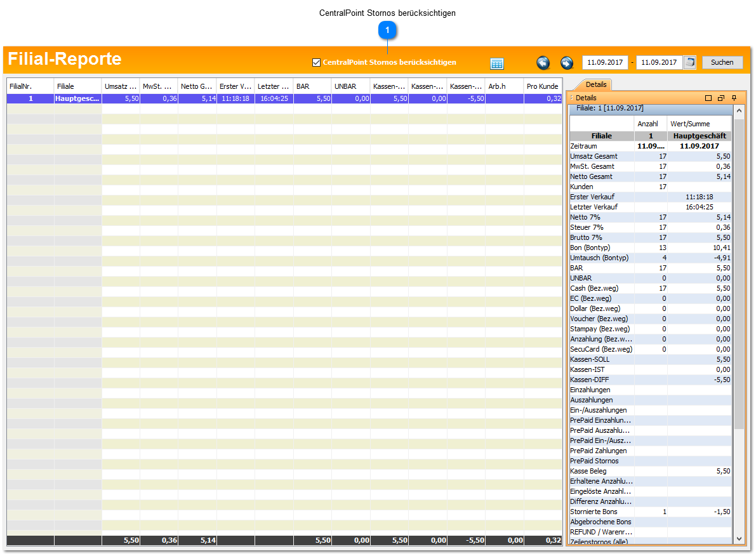Sort by UNBAR column header
756x556 pixels.
coord(350,86)
